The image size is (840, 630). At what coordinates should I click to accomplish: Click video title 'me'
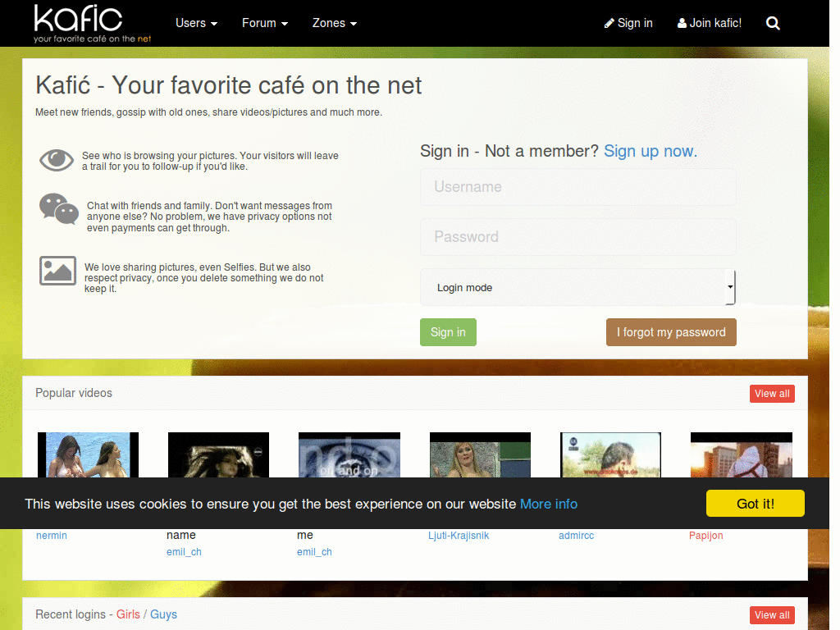click(x=305, y=535)
